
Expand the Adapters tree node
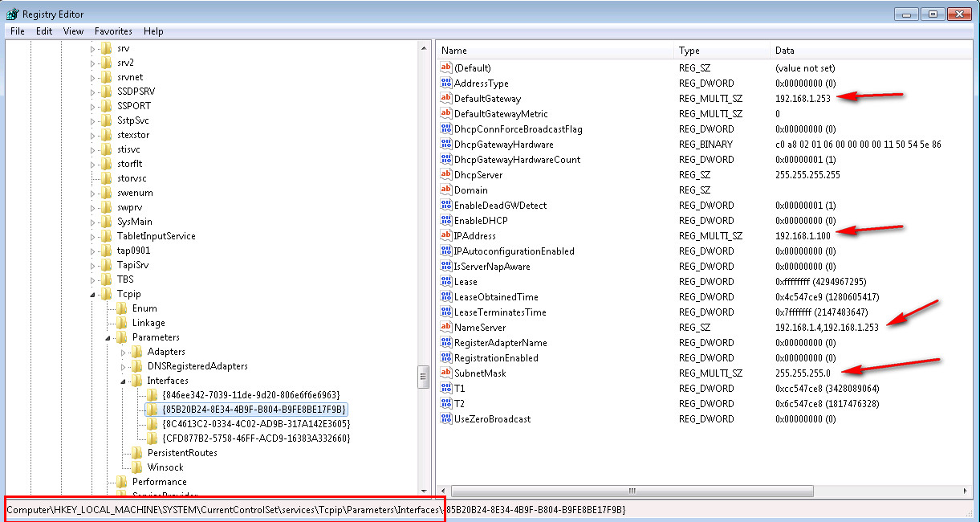click(x=123, y=352)
